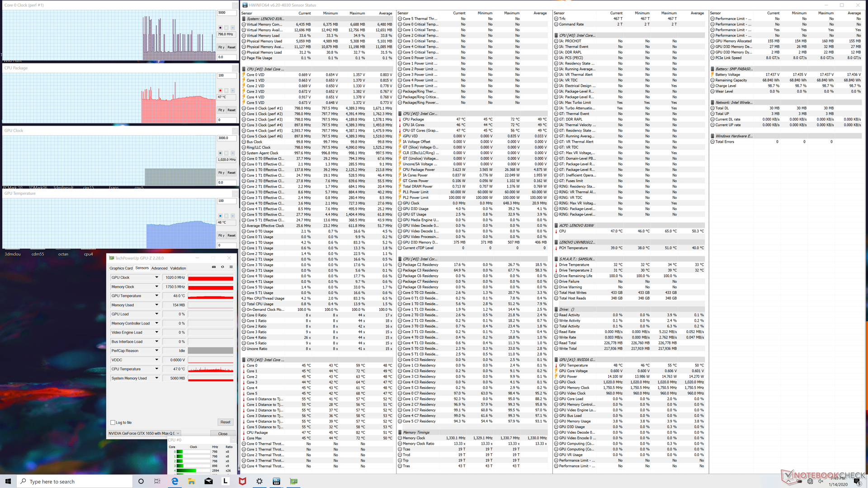The height and width of the screenshot is (488, 868).
Task: Click Drive Remaining Life row in HWiNFO
Action: tap(629, 276)
